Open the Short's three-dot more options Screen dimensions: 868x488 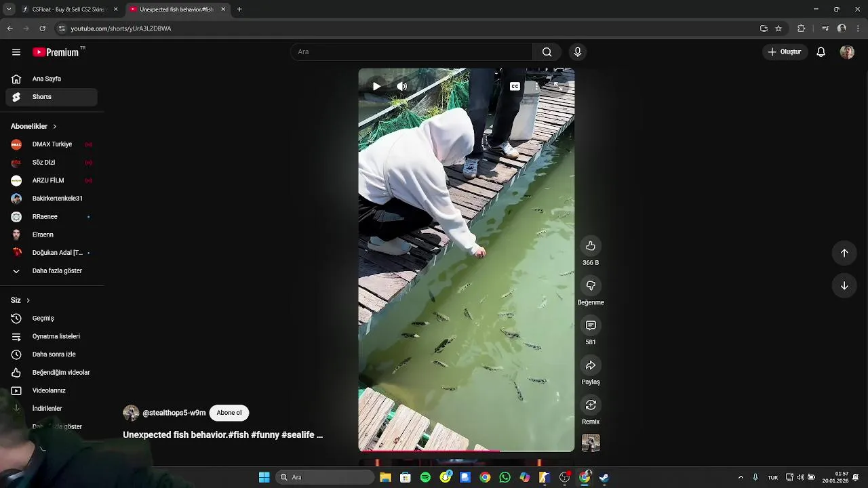537,86
